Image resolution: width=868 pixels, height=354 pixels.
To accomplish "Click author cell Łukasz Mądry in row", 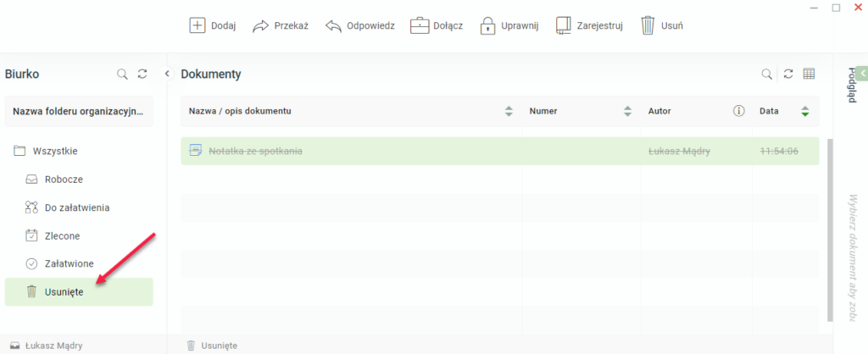I will (677, 151).
